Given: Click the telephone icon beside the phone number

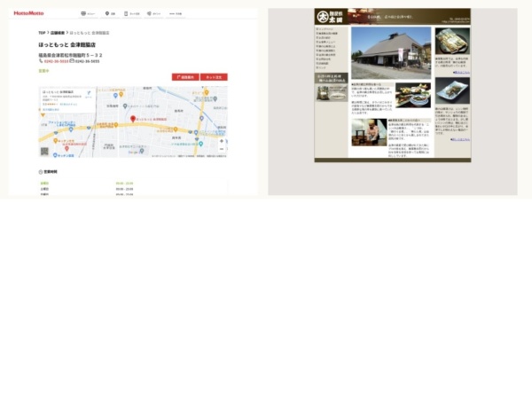Looking at the screenshot, I should coord(41,61).
